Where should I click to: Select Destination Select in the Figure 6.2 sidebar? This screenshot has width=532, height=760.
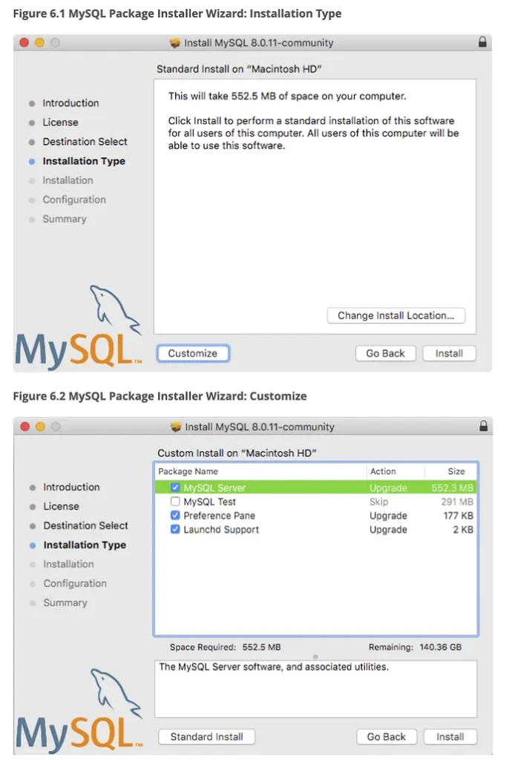(86, 526)
